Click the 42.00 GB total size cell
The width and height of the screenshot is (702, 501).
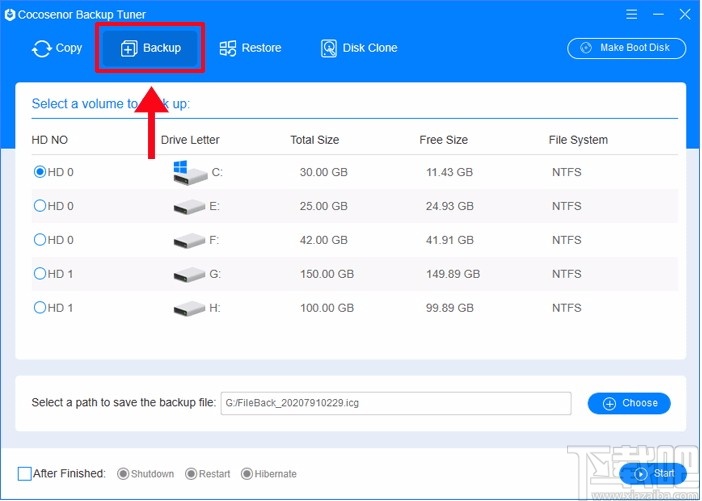pyautogui.click(x=323, y=240)
